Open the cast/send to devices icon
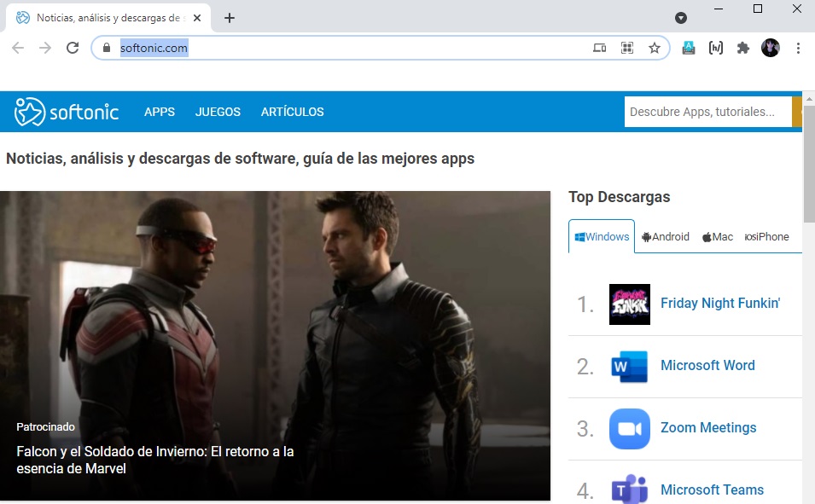 pos(599,48)
